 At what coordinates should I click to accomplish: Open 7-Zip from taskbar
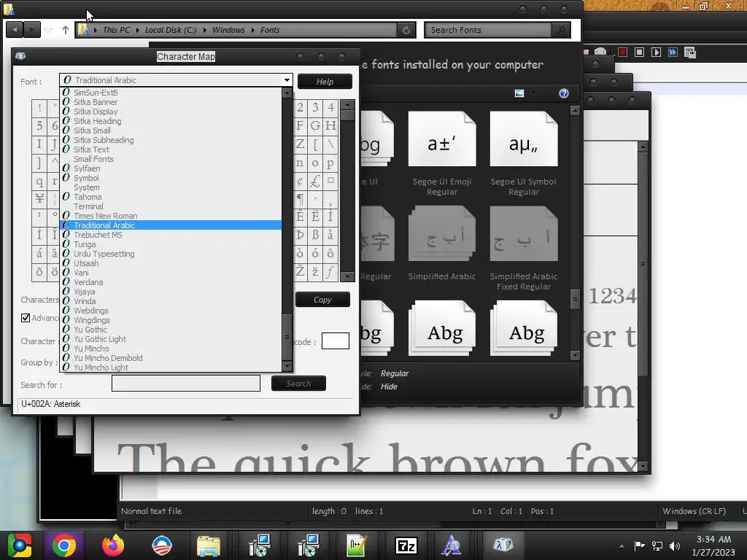[x=406, y=545]
